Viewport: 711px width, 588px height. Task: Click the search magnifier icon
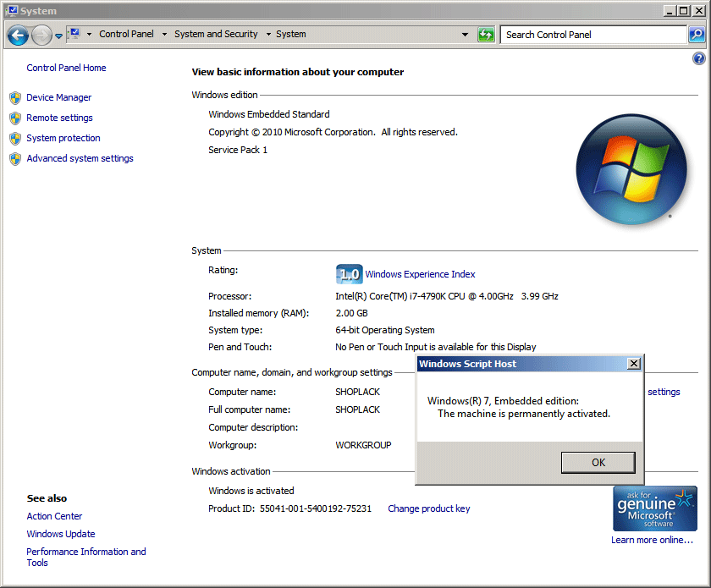(696, 35)
